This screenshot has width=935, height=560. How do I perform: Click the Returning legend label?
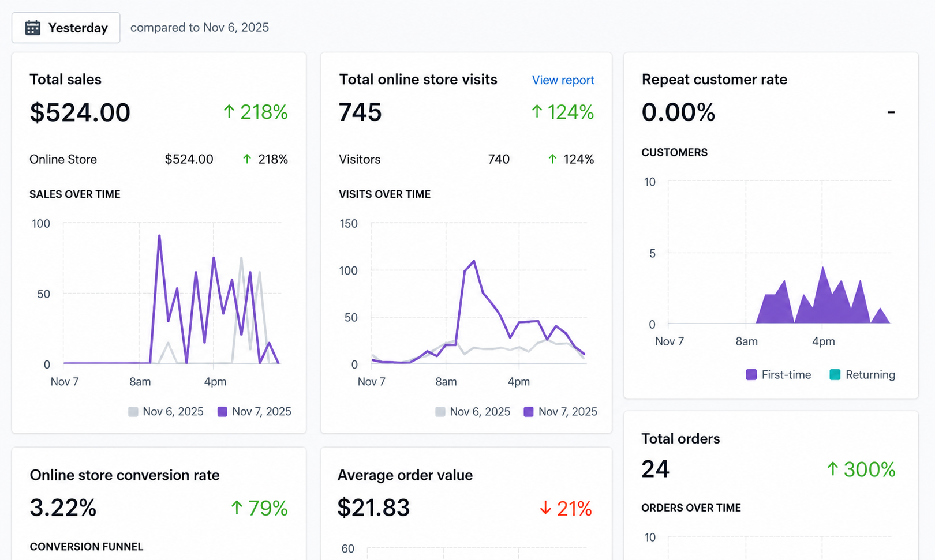(870, 375)
